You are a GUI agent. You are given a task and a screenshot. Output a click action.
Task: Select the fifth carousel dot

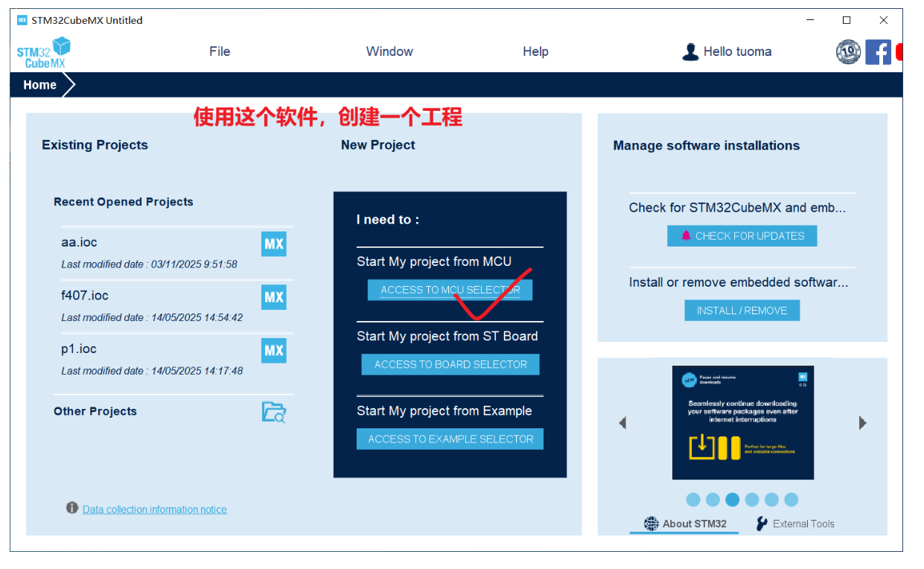771,500
